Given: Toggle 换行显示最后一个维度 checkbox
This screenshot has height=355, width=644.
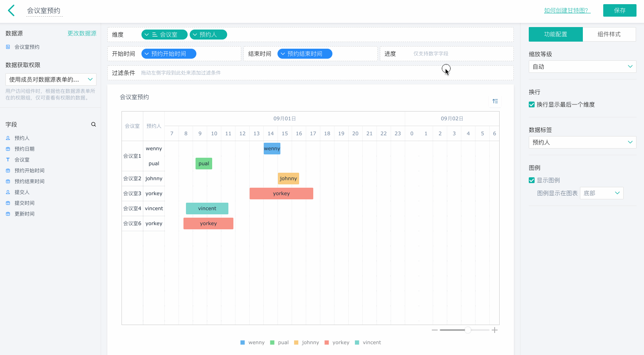Looking at the screenshot, I should (x=532, y=104).
